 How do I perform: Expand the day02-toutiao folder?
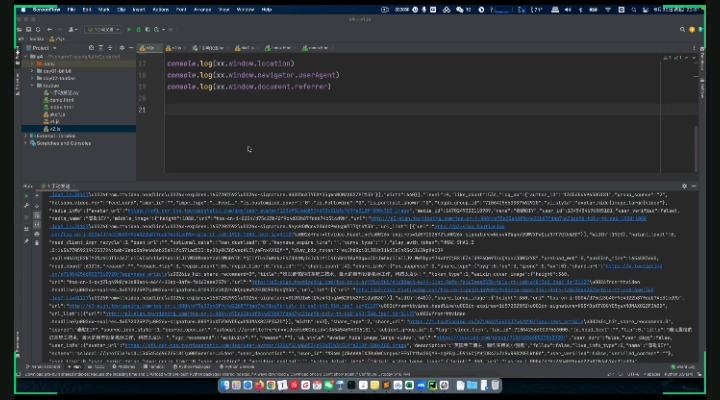pos(32,78)
